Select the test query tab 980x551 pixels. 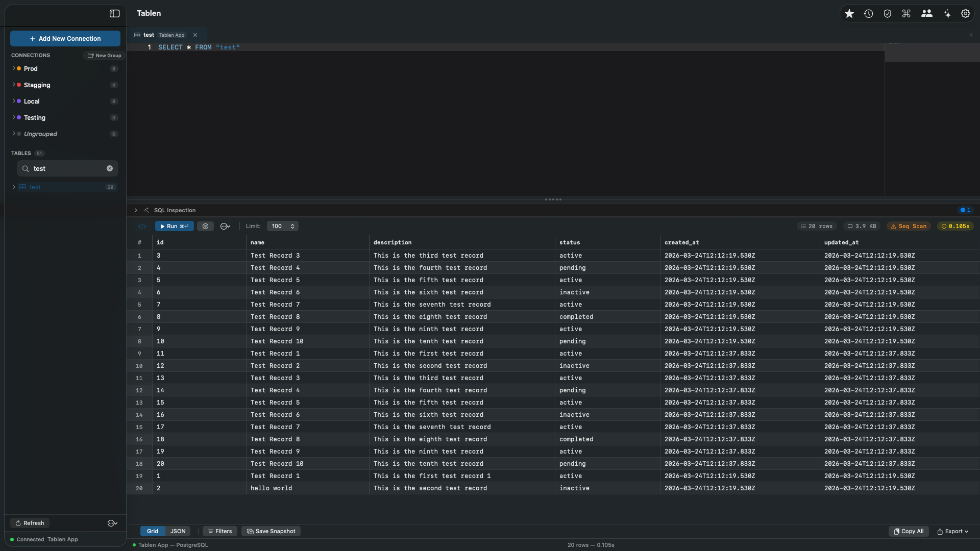point(149,35)
